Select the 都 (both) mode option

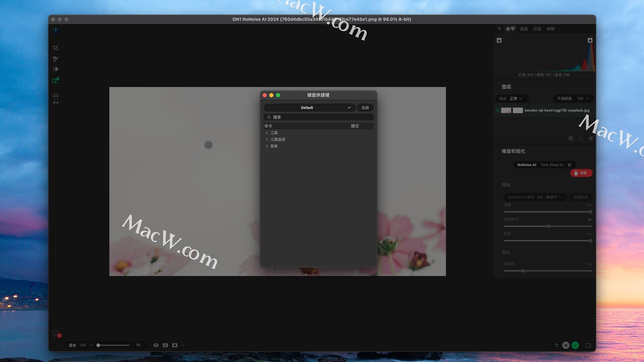point(570,165)
